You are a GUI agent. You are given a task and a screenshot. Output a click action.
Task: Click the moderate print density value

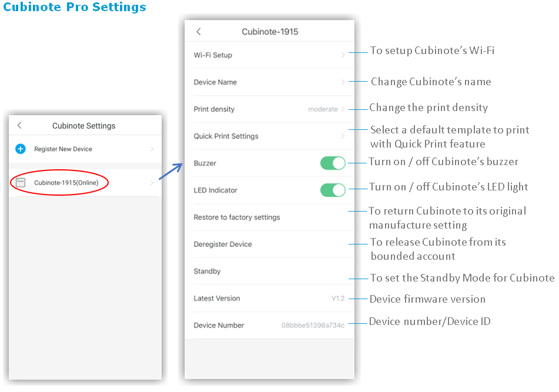[323, 109]
